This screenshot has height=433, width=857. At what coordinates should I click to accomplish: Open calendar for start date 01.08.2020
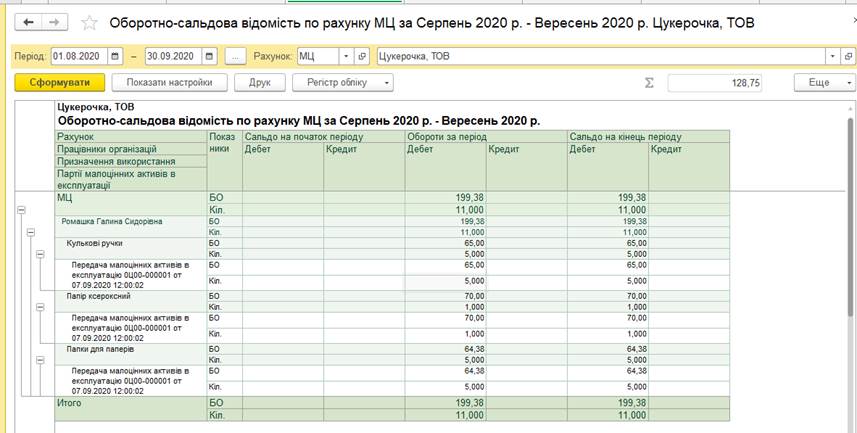click(116, 56)
